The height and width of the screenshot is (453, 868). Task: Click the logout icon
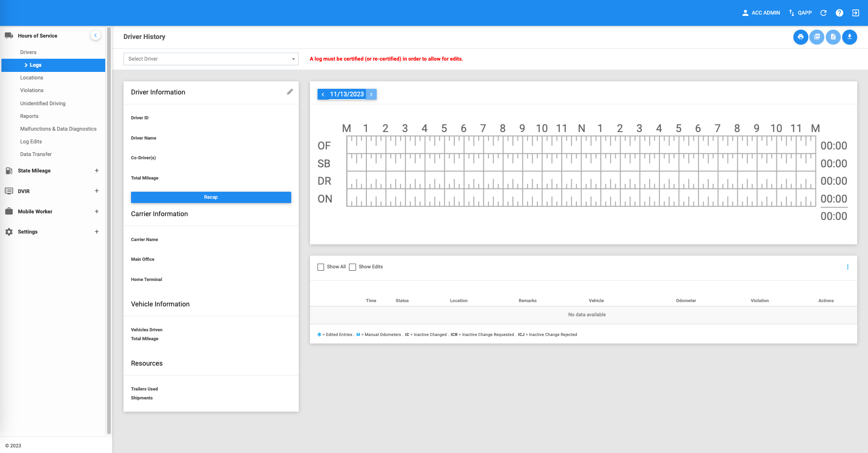pyautogui.click(x=856, y=13)
